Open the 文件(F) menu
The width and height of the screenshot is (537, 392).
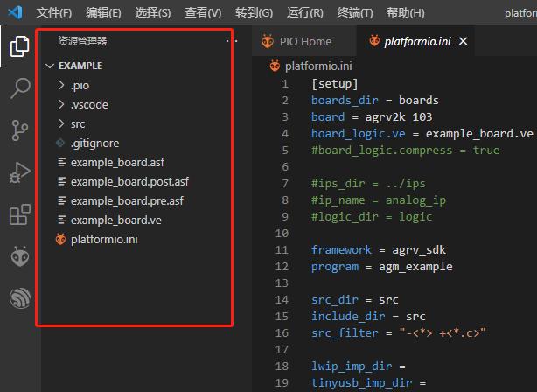(x=53, y=12)
